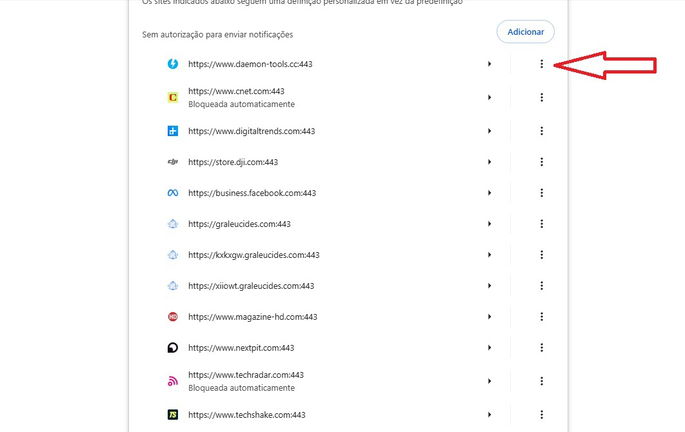
Task: Click the www.nextpit.com site favicon
Action: [173, 348]
